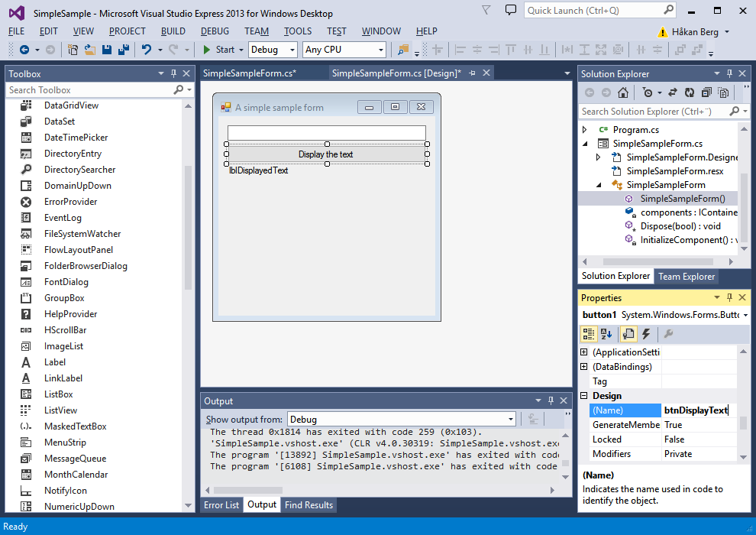756x535 pixels.
Task: Collapse the Design property category
Action: pos(584,396)
